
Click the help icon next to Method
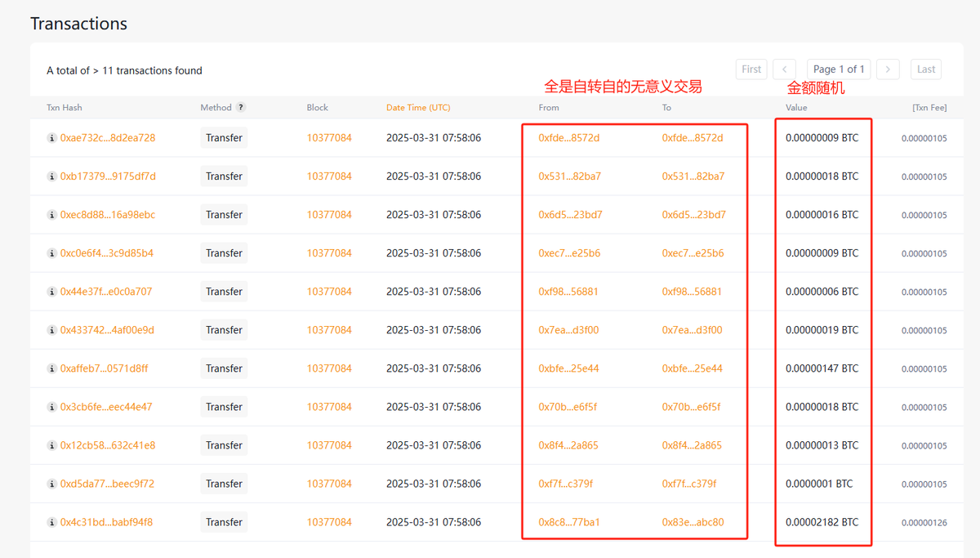click(241, 107)
